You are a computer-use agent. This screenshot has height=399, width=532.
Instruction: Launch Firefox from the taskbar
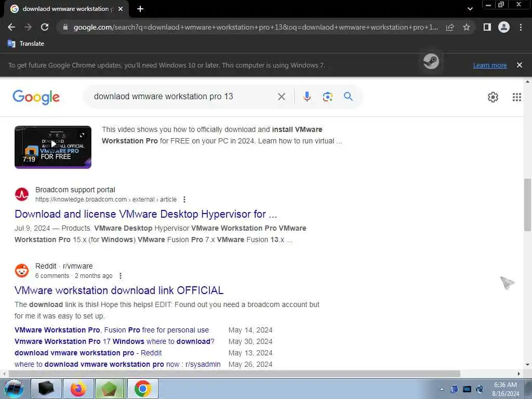pos(78,389)
